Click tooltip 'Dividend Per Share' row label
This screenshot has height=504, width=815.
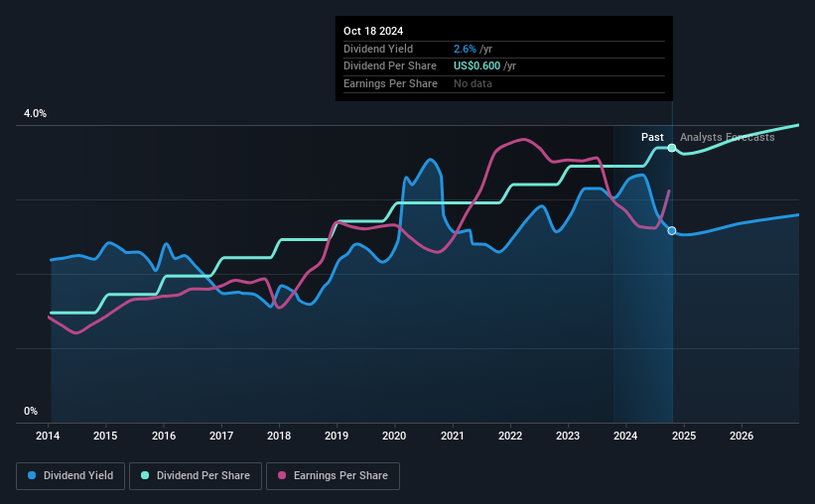(390, 66)
